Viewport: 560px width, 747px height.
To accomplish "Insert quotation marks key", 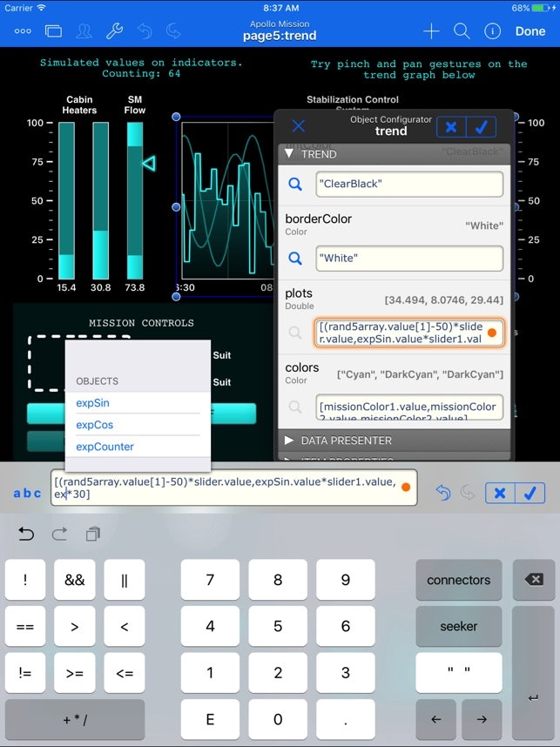I will tap(458, 673).
